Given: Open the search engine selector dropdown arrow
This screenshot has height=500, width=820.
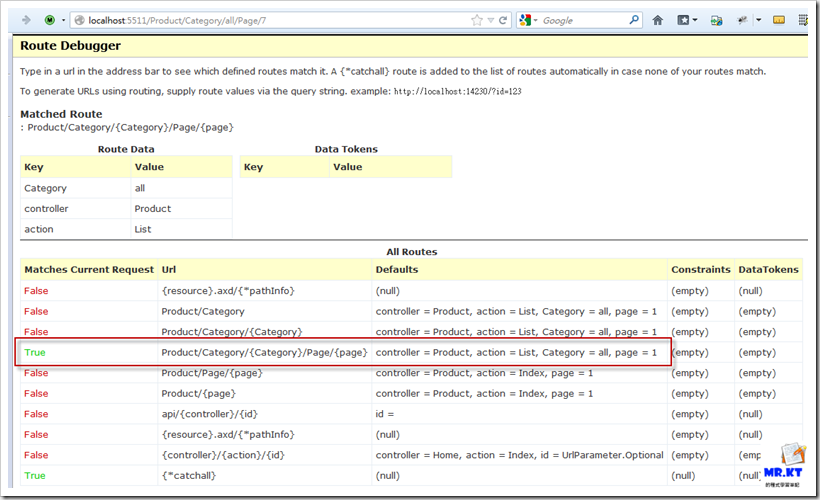Looking at the screenshot, I should coord(536,21).
